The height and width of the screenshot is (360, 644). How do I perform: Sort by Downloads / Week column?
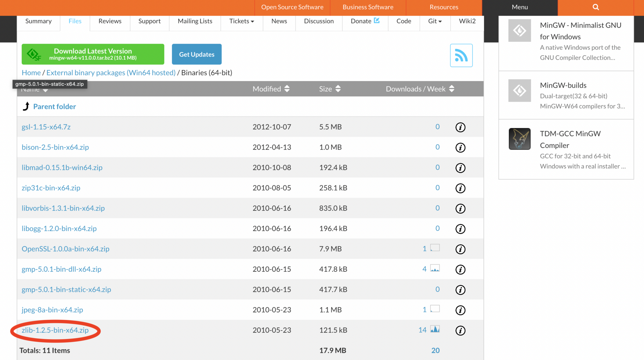click(x=420, y=89)
